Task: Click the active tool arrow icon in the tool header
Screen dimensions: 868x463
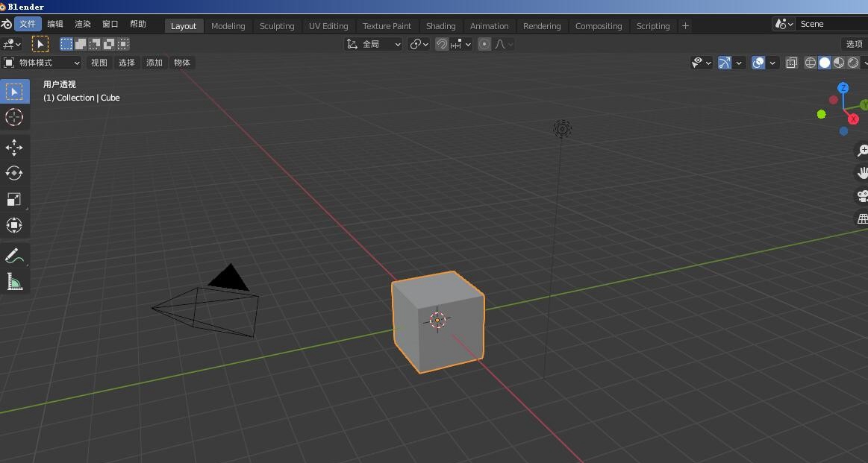Action: 40,44
